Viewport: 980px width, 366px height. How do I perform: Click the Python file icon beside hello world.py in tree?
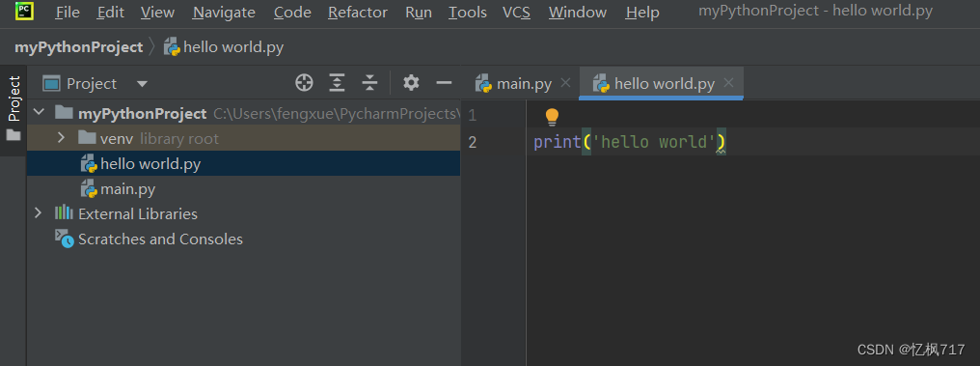point(89,164)
